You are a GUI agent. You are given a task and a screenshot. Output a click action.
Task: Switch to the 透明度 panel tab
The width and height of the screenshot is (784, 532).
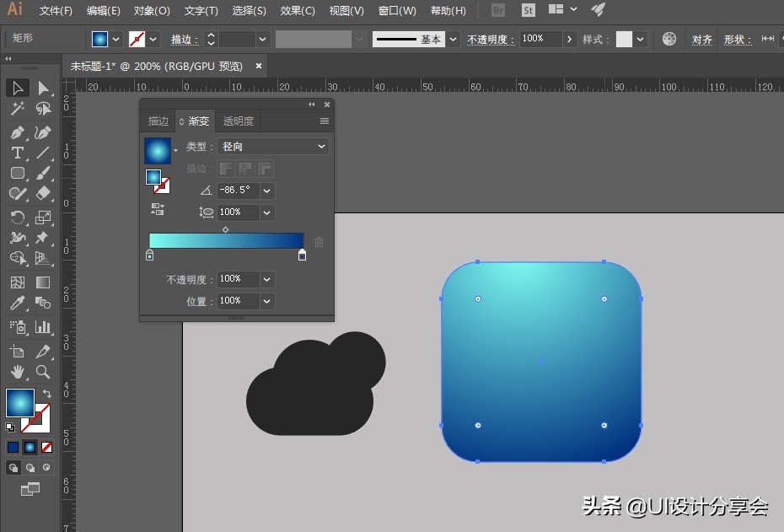(x=239, y=121)
